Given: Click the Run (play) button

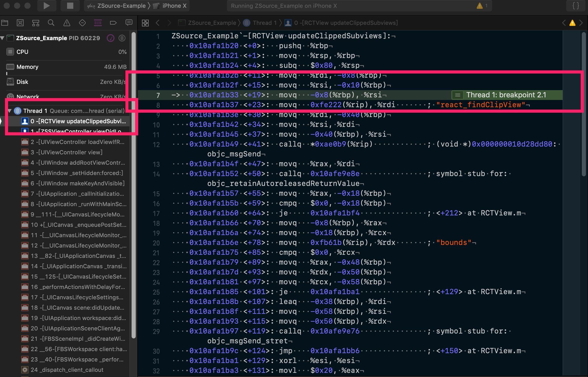Looking at the screenshot, I should point(47,6).
